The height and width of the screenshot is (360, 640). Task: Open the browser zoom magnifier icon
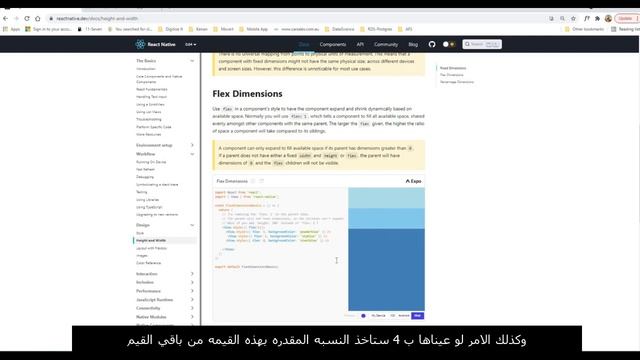tap(562, 18)
